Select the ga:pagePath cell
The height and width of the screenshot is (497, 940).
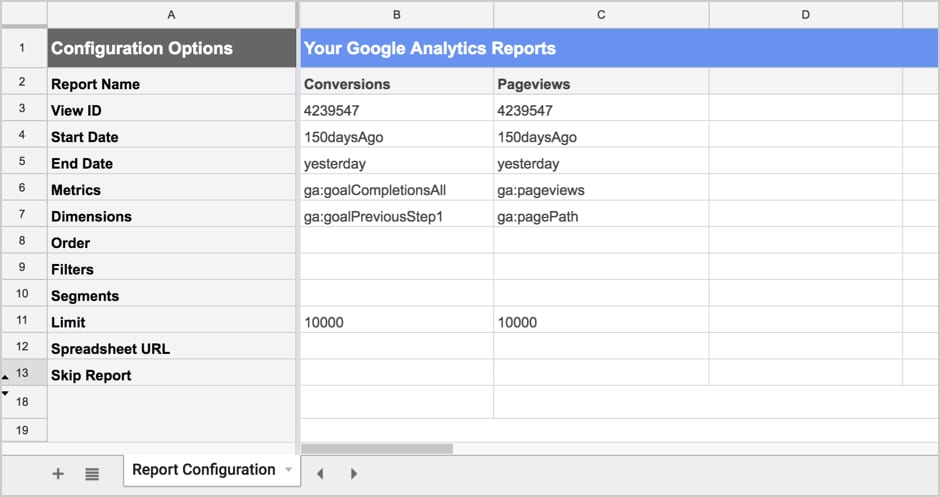(601, 214)
